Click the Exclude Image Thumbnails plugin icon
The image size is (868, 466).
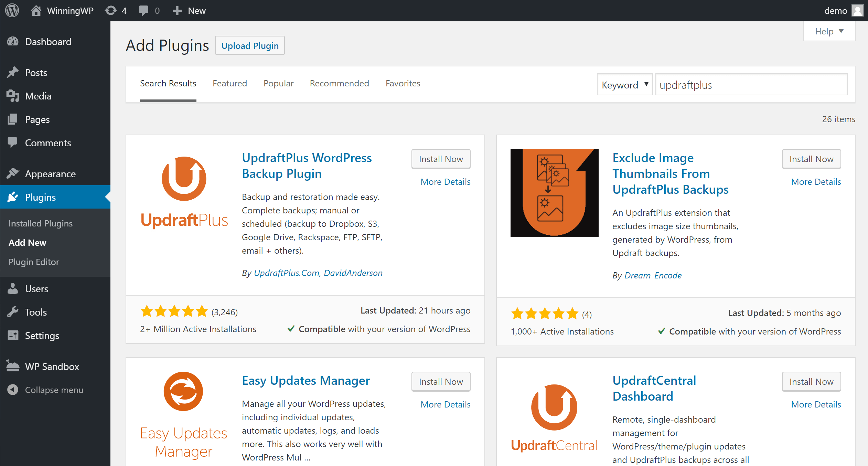click(554, 192)
